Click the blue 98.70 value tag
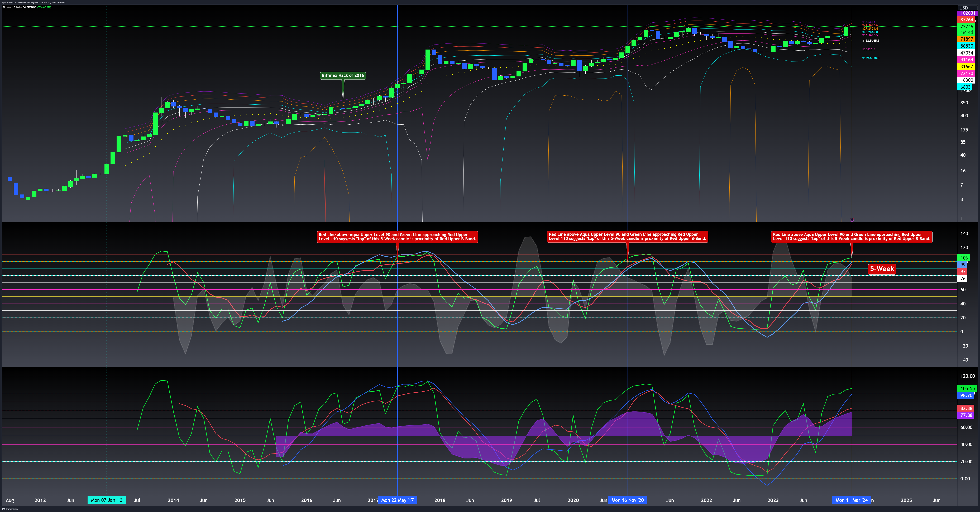This screenshot has width=980, height=512. coord(966,395)
